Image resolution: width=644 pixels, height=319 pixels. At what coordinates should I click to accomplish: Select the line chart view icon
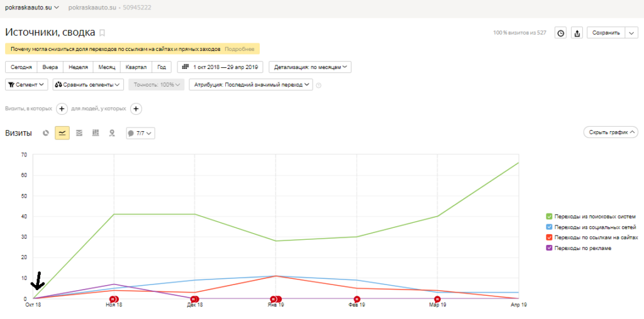(62, 133)
